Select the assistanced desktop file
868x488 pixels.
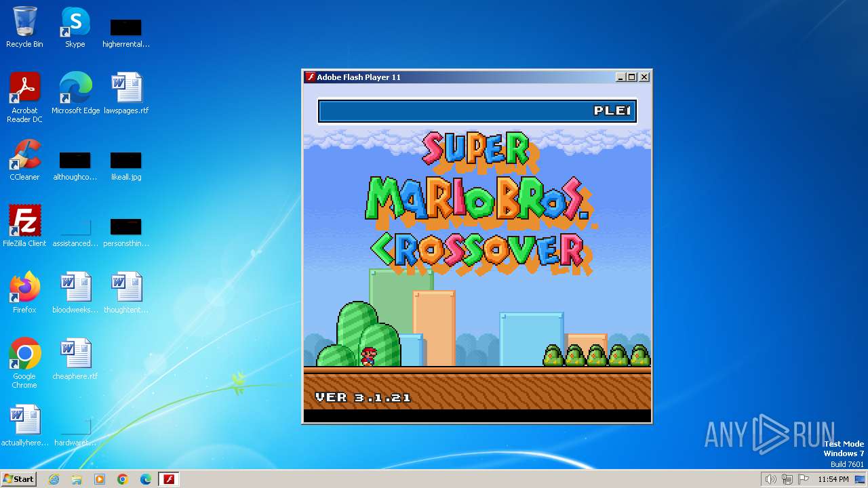(x=75, y=232)
